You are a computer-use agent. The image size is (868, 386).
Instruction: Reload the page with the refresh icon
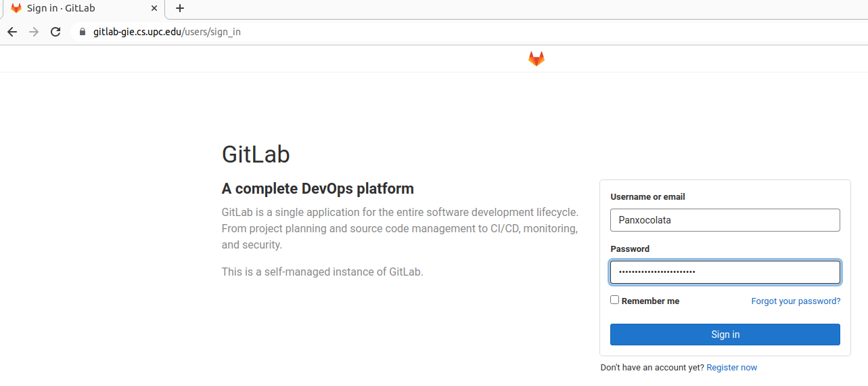56,32
